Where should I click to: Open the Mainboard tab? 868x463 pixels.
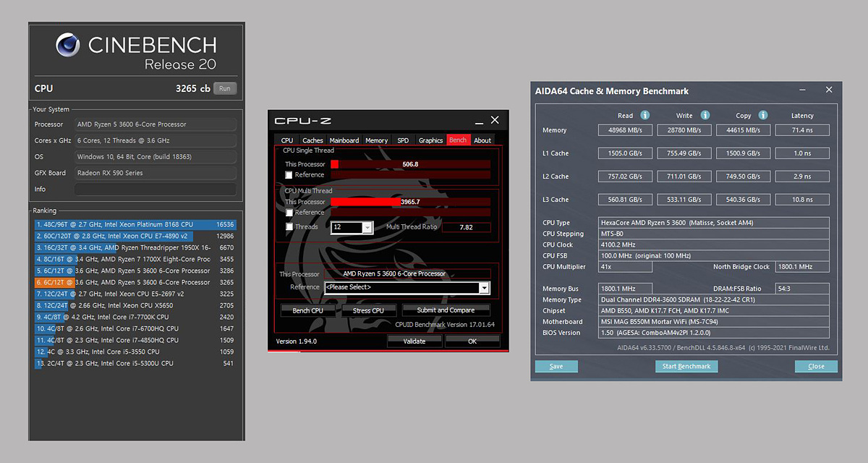pyautogui.click(x=344, y=140)
